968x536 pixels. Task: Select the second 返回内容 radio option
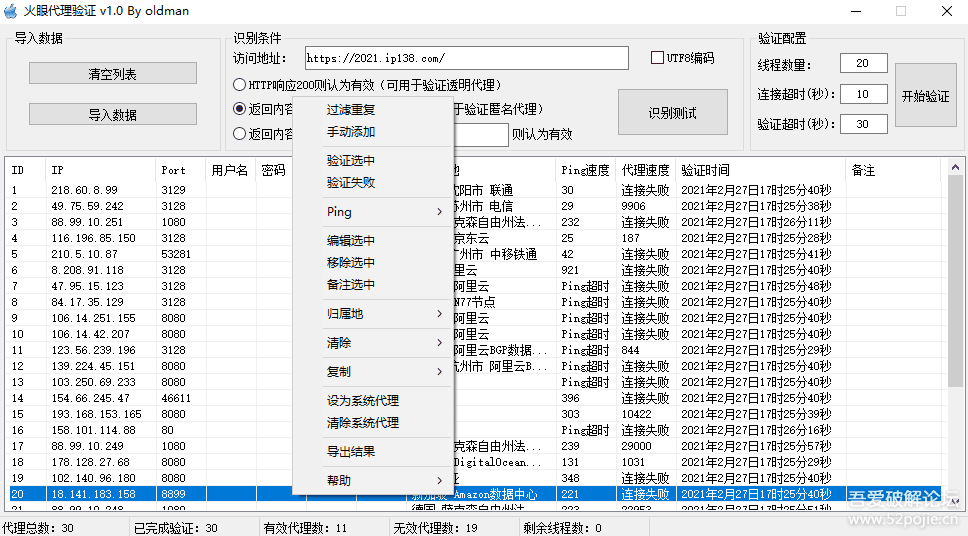click(x=239, y=109)
